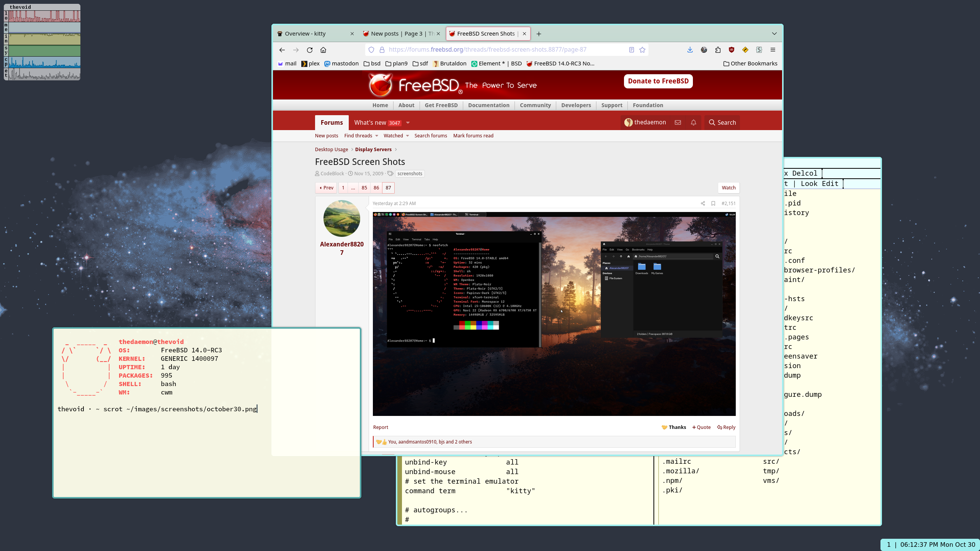Image resolution: width=980 pixels, height=551 pixels.
Task: Click page number 85 pagination link
Action: [x=364, y=188]
